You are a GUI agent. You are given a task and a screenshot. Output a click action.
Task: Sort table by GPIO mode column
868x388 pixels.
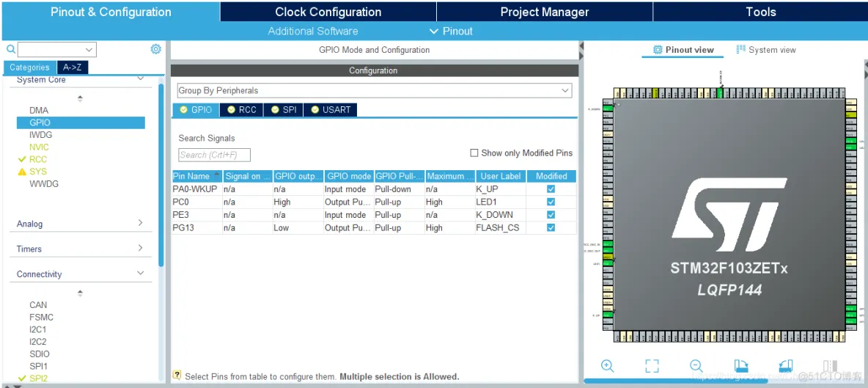[x=349, y=176]
